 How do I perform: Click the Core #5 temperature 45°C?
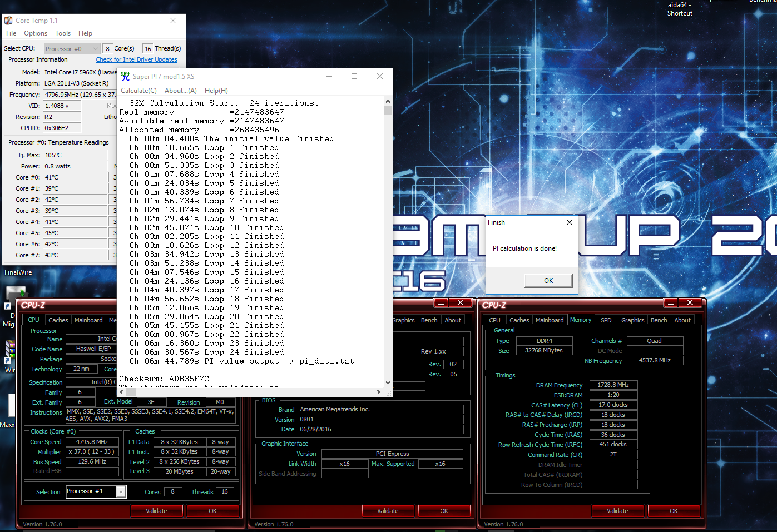(75, 233)
